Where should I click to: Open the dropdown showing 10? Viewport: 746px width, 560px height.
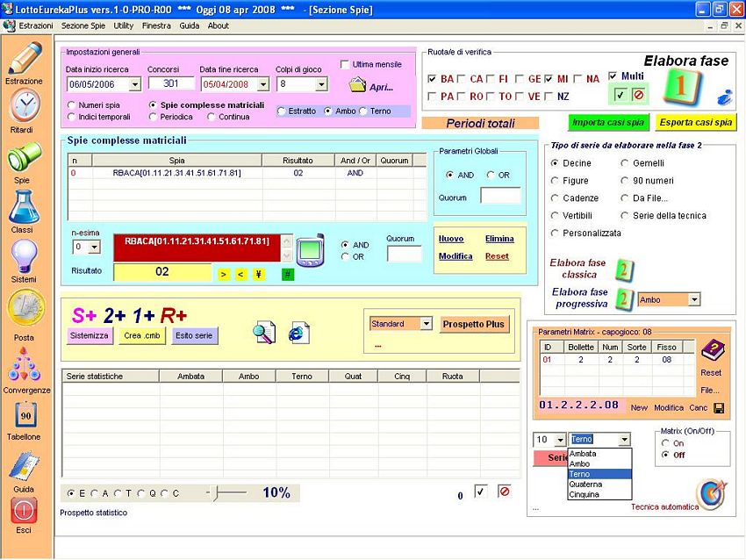560,440
